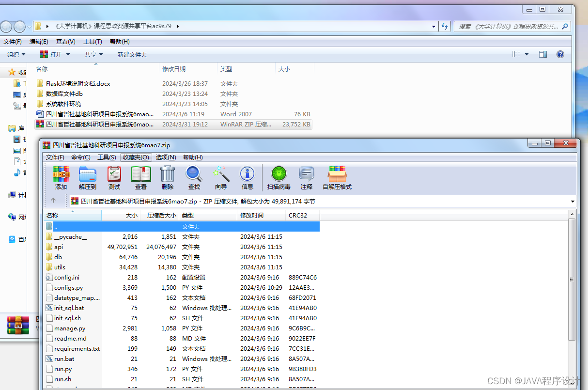Click 新建文件夹 (New folder) button
Image resolution: width=588 pixels, height=390 pixels.
coord(132,54)
